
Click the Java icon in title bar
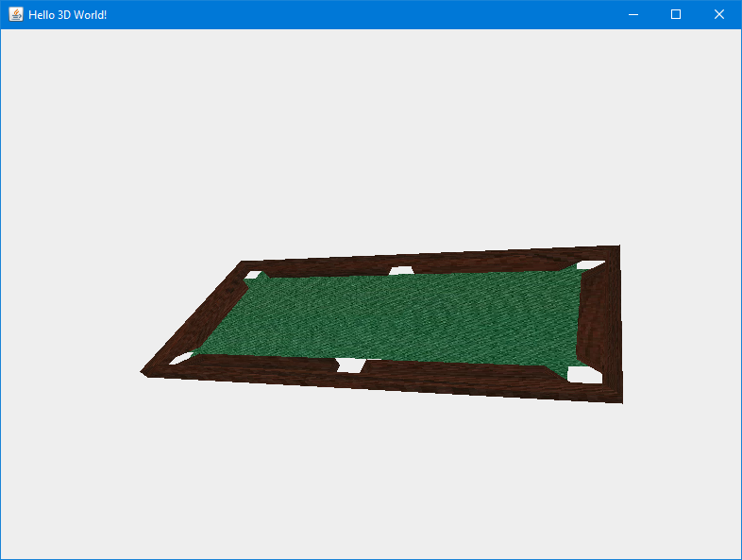coord(16,14)
